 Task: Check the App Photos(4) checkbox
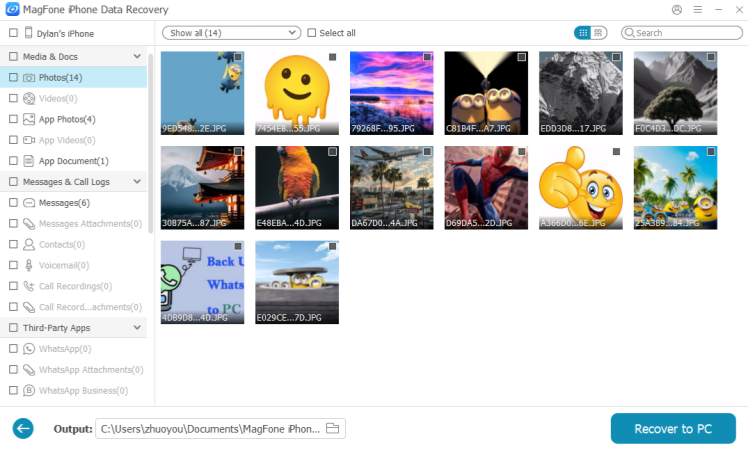(13, 119)
